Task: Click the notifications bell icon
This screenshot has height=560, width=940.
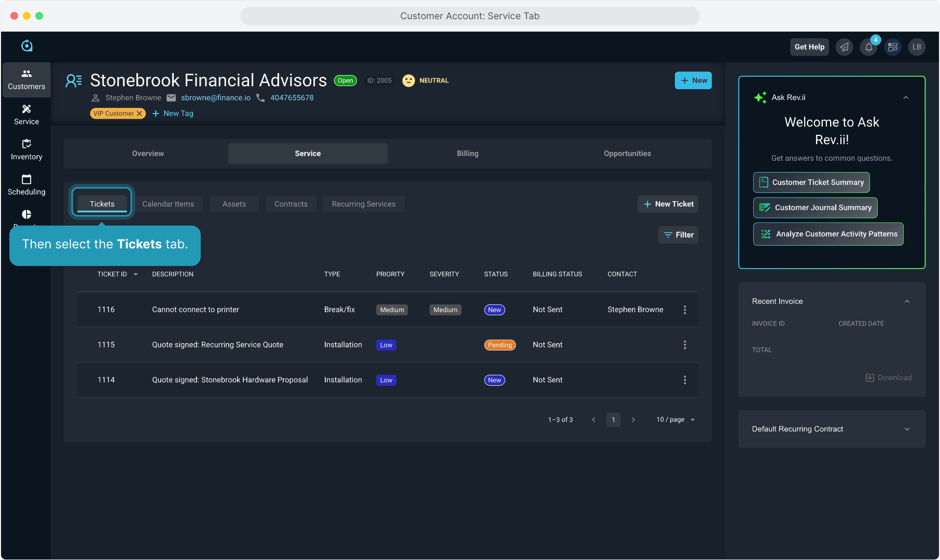Action: pyautogui.click(x=868, y=47)
